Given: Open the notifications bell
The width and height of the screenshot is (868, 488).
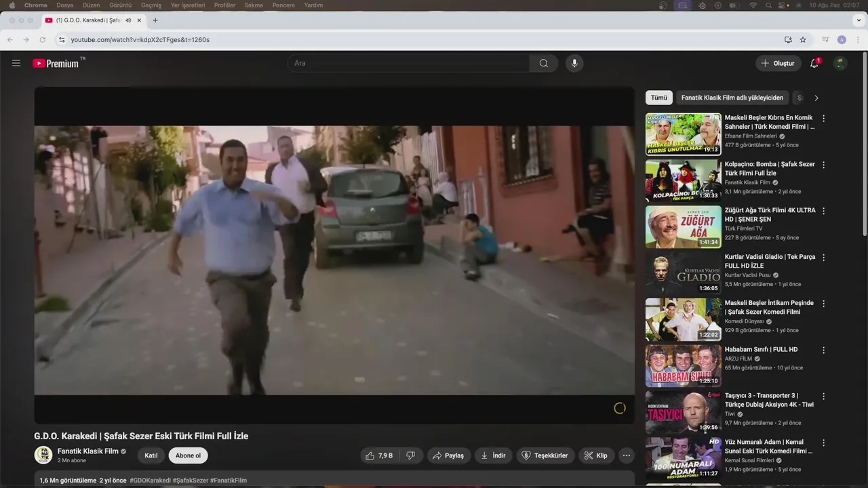Looking at the screenshot, I should (x=814, y=63).
